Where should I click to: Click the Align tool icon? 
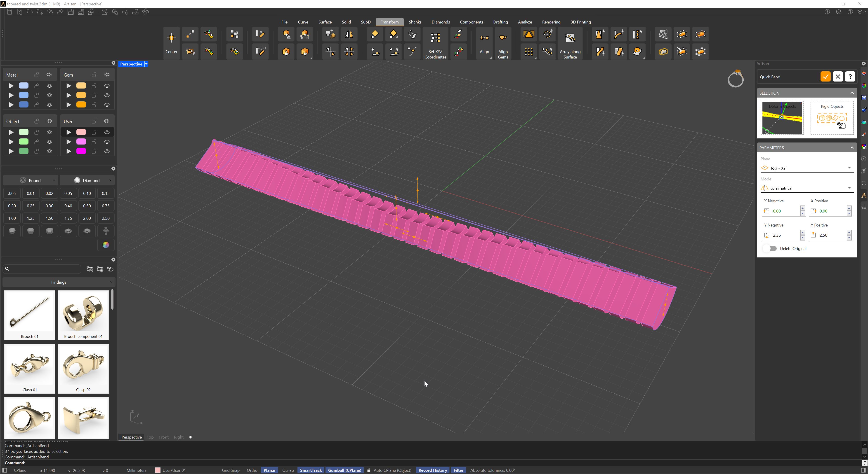coord(484,38)
